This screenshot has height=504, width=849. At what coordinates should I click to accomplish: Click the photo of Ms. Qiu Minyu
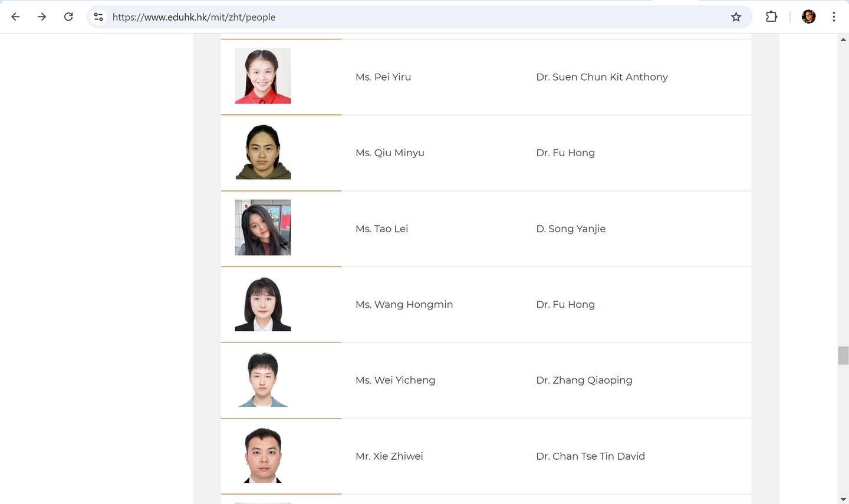point(263,152)
